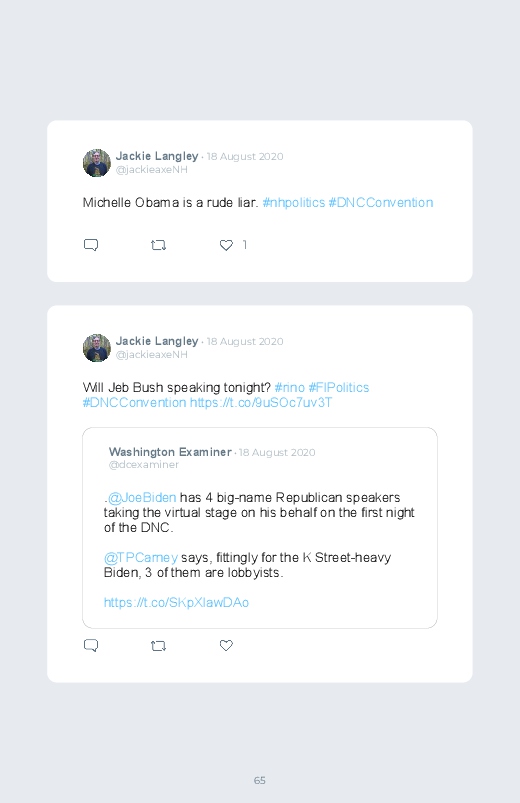The width and height of the screenshot is (520, 803).
Task: Open the #rino hashtag
Action: 289,388
